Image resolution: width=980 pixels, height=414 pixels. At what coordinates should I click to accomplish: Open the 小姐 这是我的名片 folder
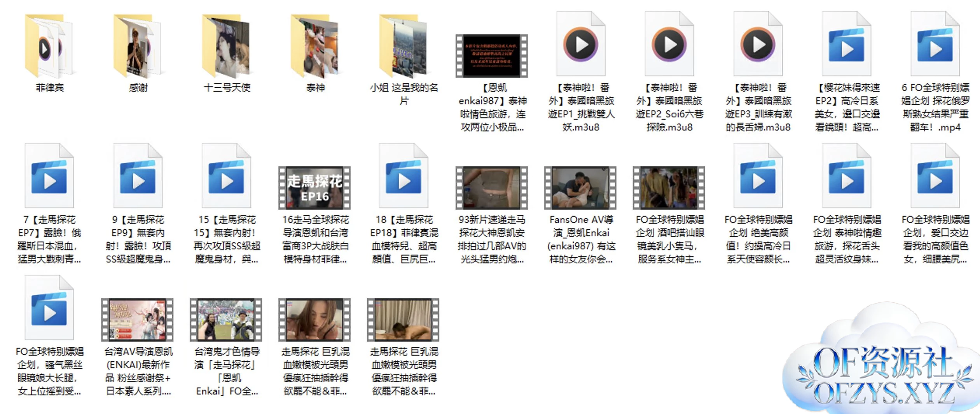pos(404,46)
